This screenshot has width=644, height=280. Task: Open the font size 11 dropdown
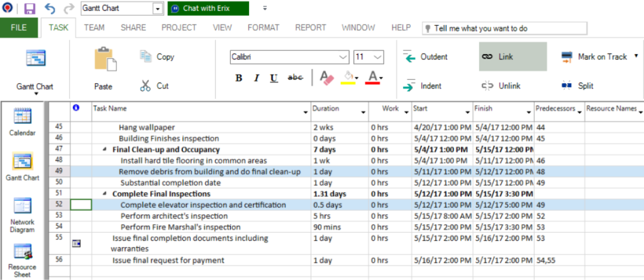tap(377, 57)
